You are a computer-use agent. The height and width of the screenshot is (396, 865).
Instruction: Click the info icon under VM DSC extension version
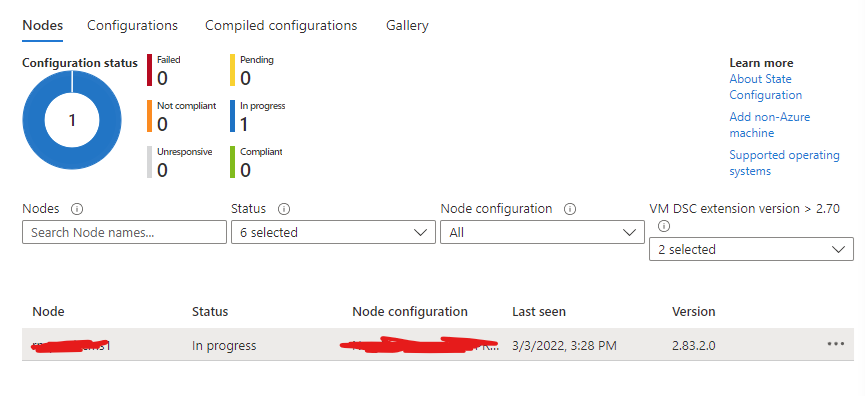[664, 226]
